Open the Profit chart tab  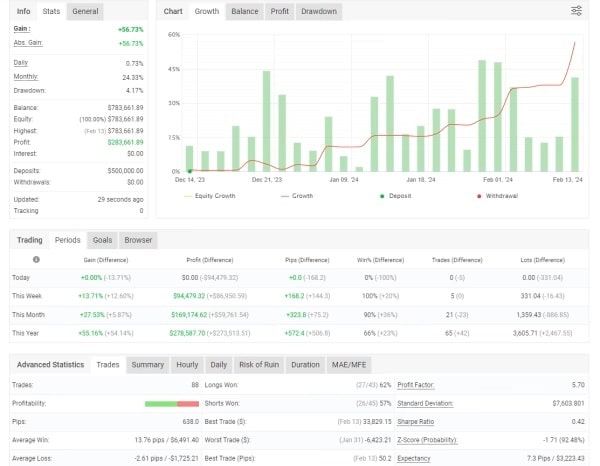pyautogui.click(x=280, y=11)
